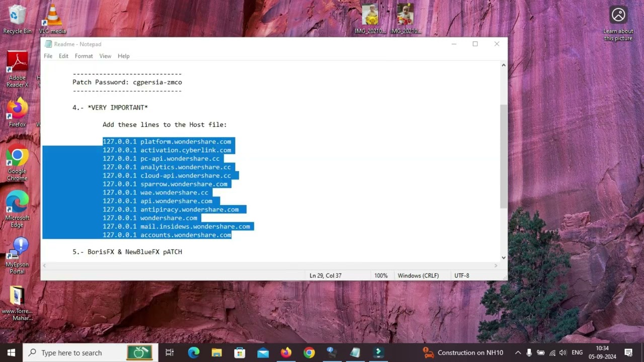This screenshot has width=644, height=362.
Task: Click line 'analytics.wondershare.cc'
Action: click(x=167, y=167)
